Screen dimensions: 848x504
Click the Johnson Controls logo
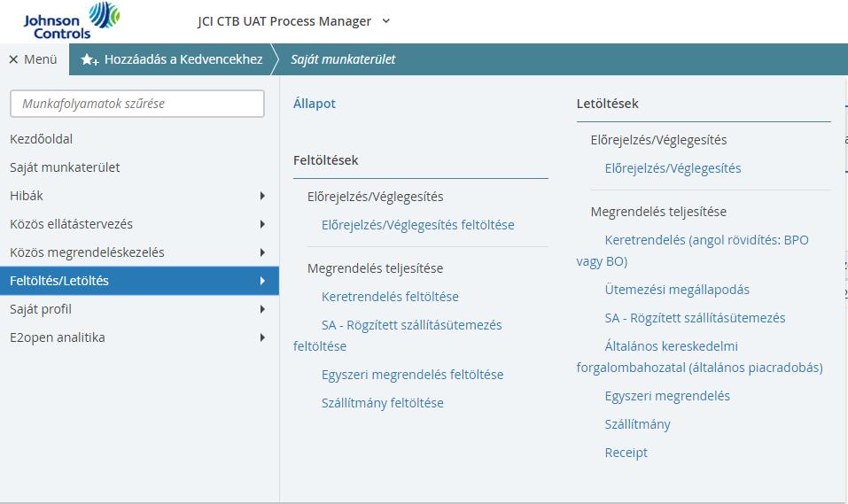click(71, 20)
